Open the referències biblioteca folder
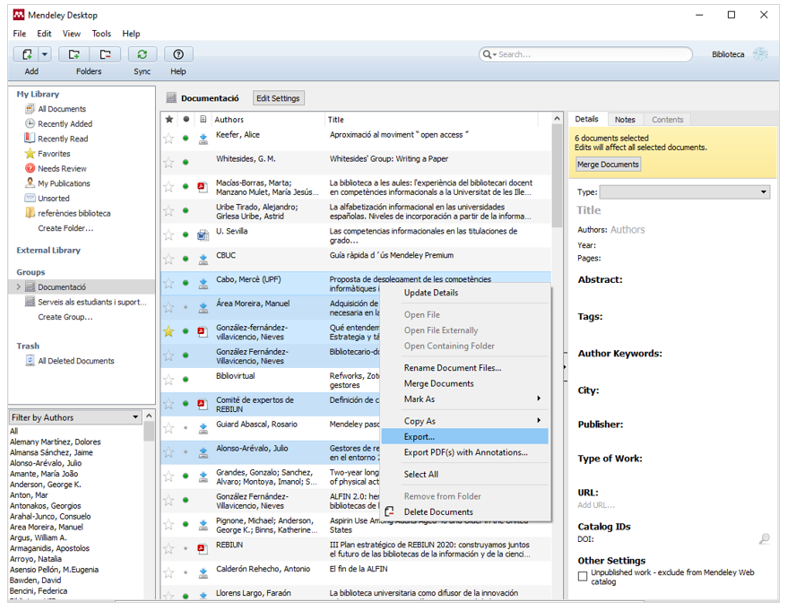787x608 pixels. click(x=74, y=213)
